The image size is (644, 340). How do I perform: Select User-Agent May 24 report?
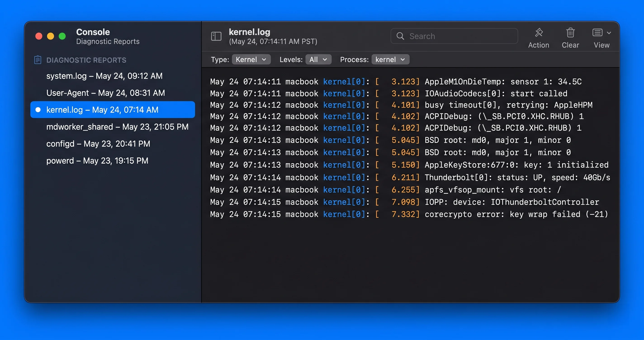113,93
